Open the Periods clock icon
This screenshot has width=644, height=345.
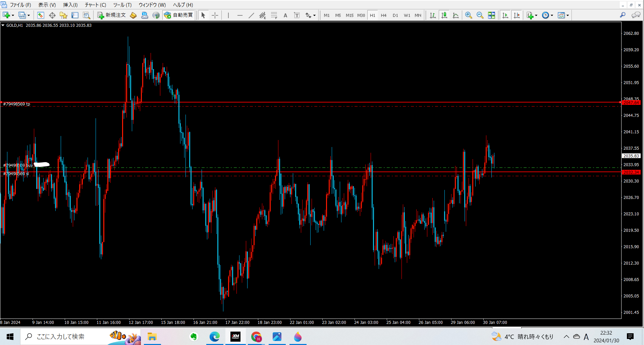pyautogui.click(x=545, y=15)
